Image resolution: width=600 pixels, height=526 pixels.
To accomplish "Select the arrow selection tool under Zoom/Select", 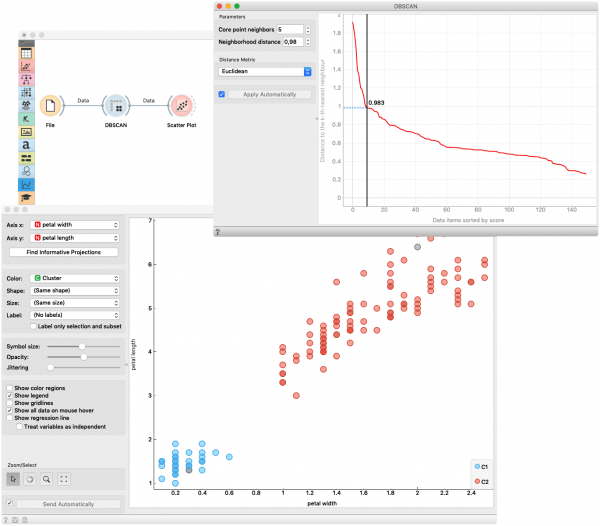I will tap(15, 478).
